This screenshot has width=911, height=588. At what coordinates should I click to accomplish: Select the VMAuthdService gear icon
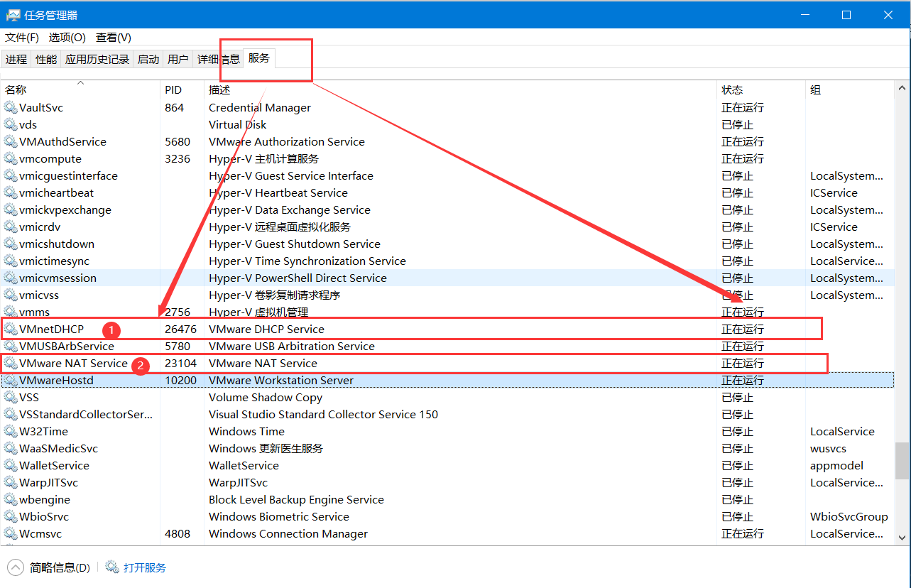point(10,142)
